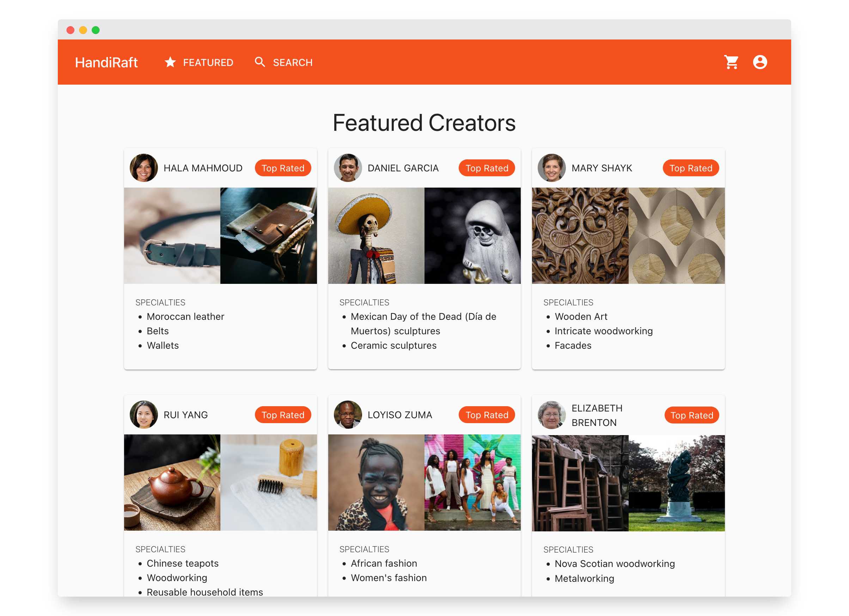Image resolution: width=849 pixels, height=616 pixels.
Task: Click the star icon beside Featured
Action: coord(170,62)
